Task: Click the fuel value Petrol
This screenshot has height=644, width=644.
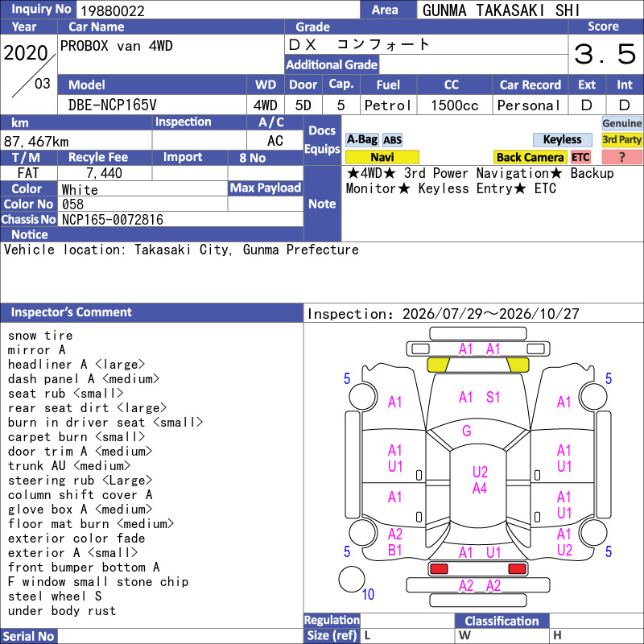Action: pos(387,105)
